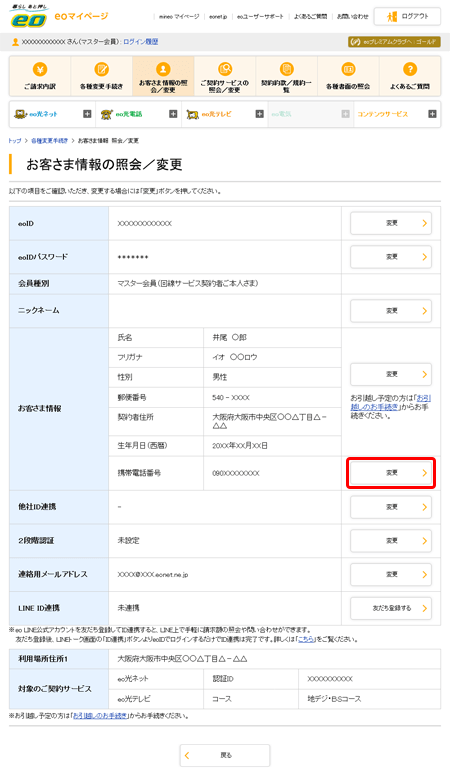Select the various change procedures icon
The image size is (450, 773).
(x=102, y=69)
